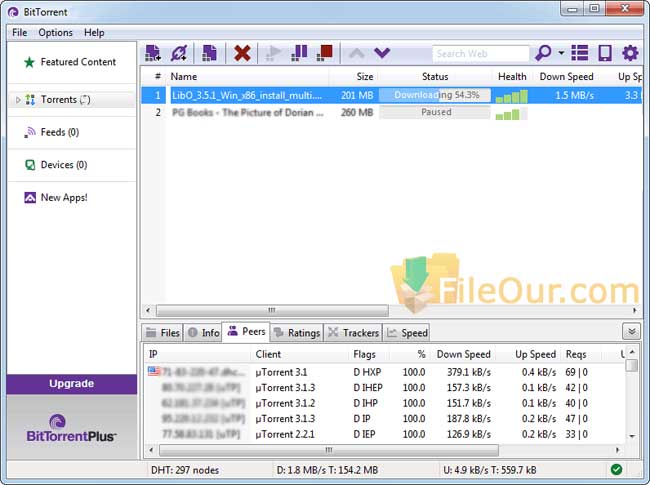The image size is (650, 485).
Task: Click the Add Torrent toolbar icon
Action: coord(153,53)
